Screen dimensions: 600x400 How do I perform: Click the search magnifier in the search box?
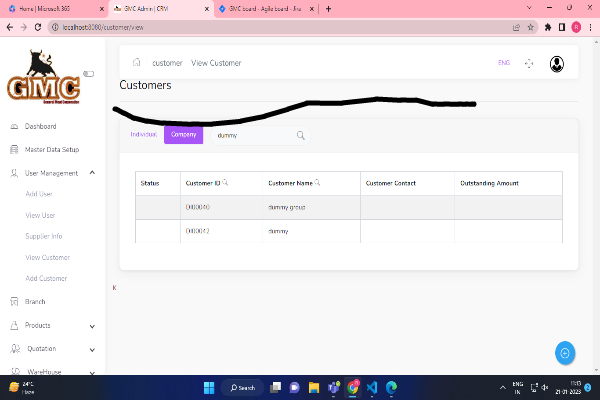[300, 135]
